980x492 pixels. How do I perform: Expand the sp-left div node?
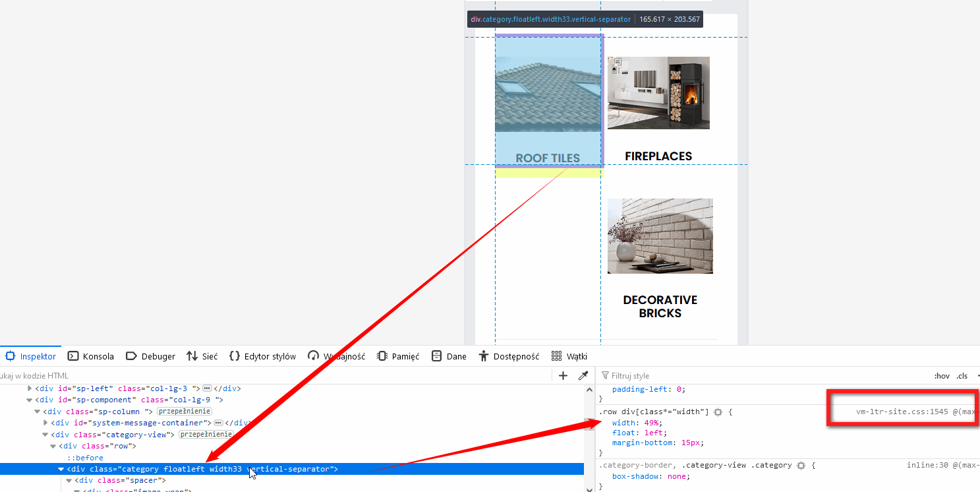pyautogui.click(x=30, y=388)
